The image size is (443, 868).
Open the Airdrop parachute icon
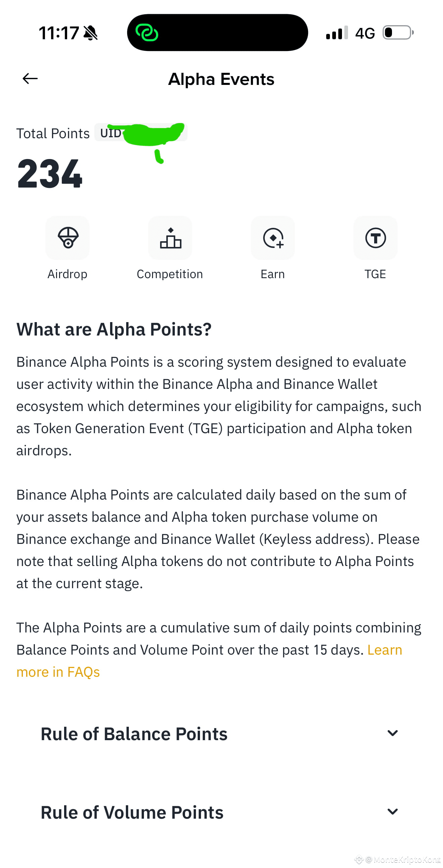[x=68, y=238]
